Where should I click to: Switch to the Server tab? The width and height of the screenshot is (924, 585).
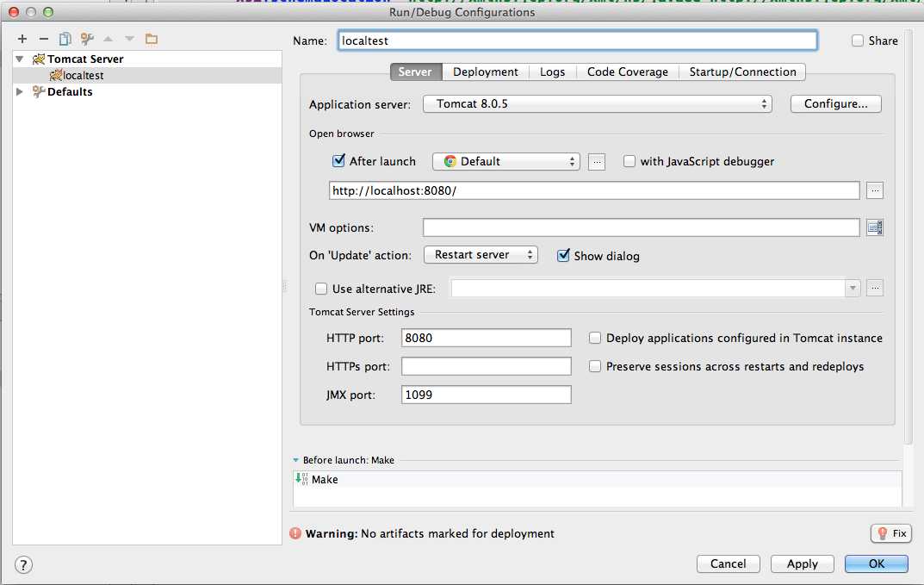(x=415, y=72)
